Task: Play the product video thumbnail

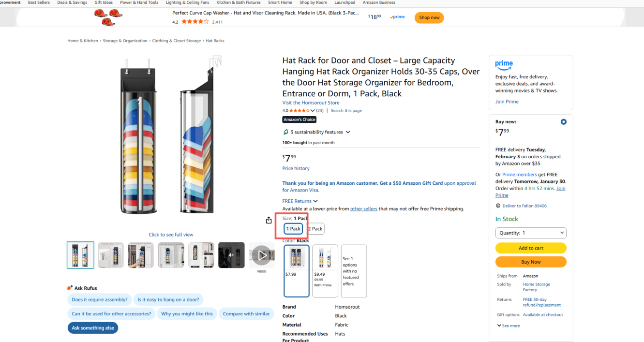Action: [x=262, y=255]
